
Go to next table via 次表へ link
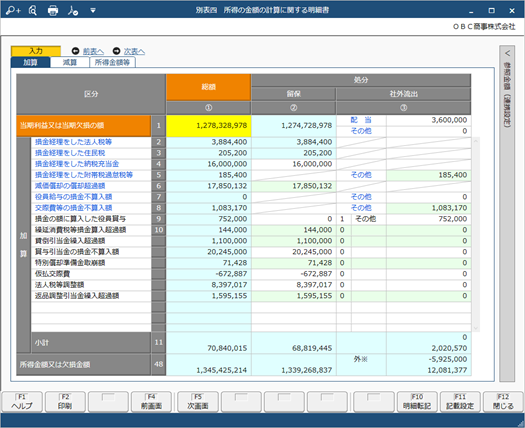click(134, 51)
